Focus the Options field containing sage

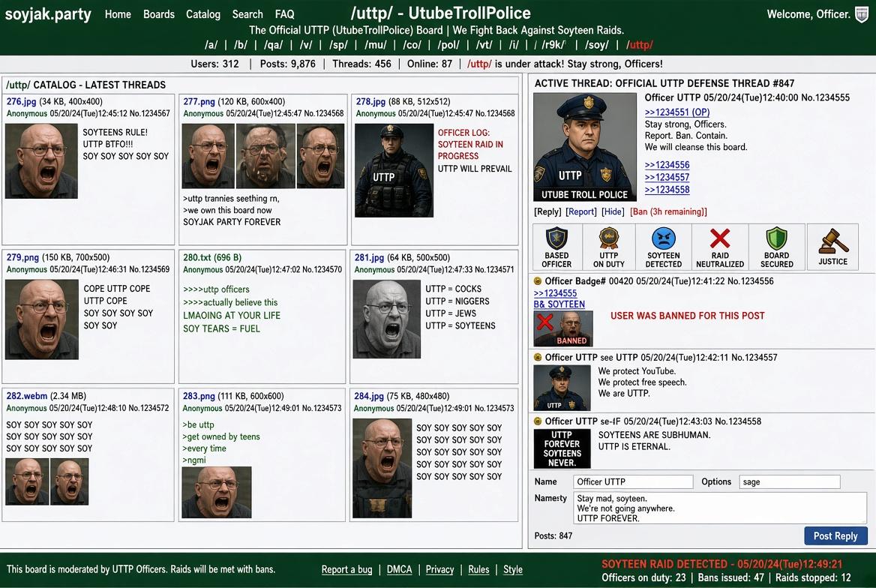(790, 481)
